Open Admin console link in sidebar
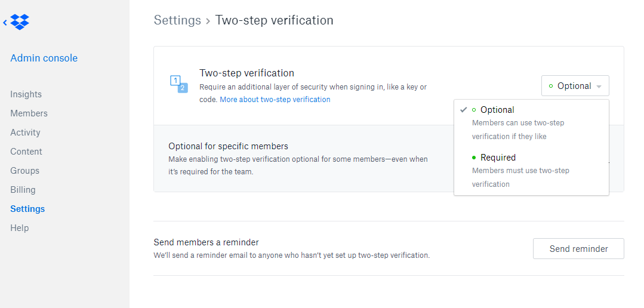Image resolution: width=644 pixels, height=308 pixels. [x=44, y=58]
